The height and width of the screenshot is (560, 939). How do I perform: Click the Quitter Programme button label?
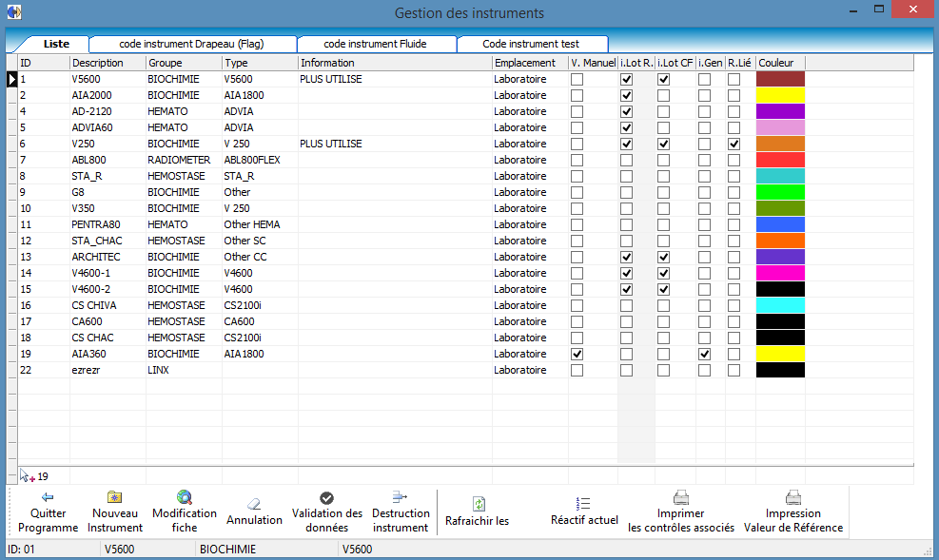pos(48,520)
